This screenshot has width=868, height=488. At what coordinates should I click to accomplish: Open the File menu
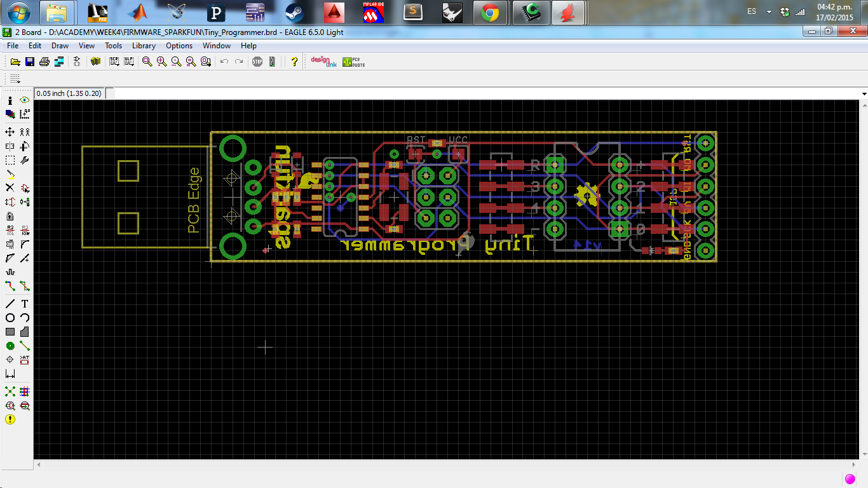[x=13, y=46]
